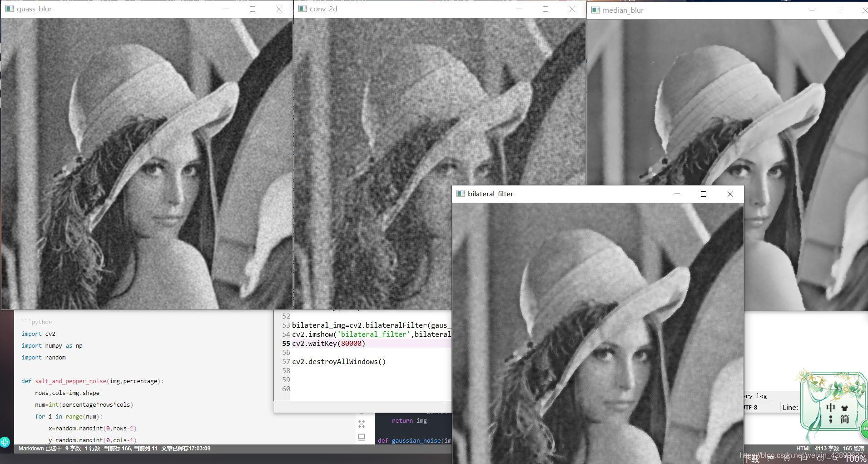Maximize the conv_2d window
Viewport: 868px width, 464px height.
point(546,9)
